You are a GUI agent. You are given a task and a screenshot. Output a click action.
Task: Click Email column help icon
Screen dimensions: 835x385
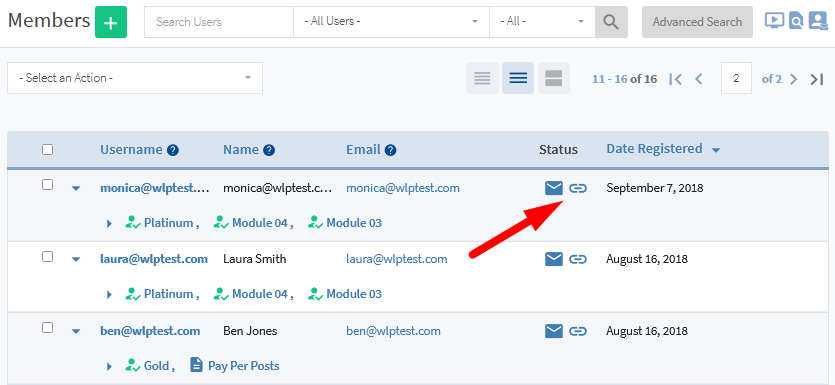(390, 150)
